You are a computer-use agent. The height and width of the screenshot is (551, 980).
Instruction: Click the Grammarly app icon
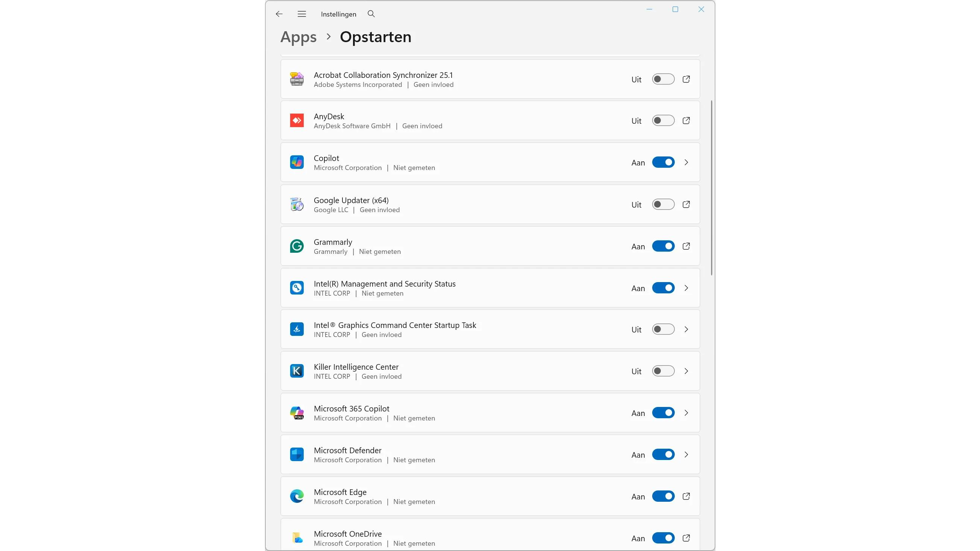[x=297, y=246]
